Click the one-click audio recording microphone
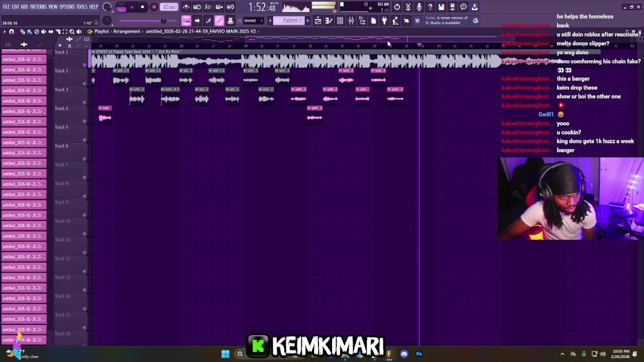This screenshot has height=362, width=644. pos(419,7)
